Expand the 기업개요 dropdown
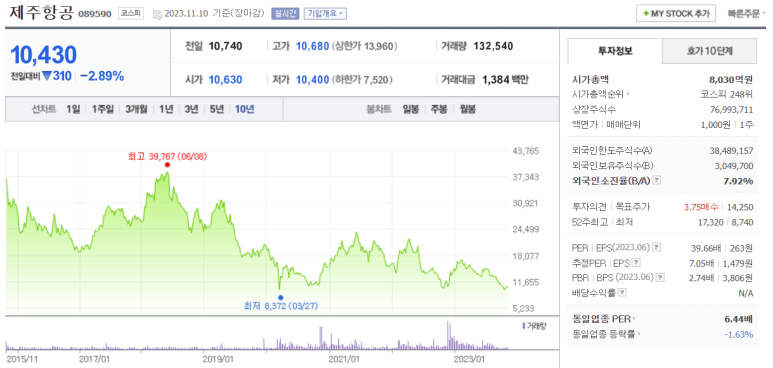Screen dimensions: 773x368 (x=325, y=14)
